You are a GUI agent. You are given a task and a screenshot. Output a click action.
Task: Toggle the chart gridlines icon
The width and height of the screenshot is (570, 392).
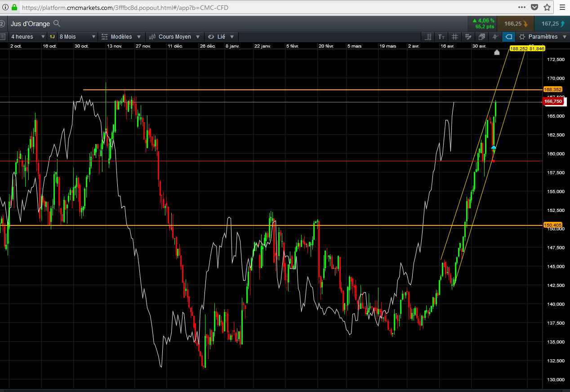[454, 37]
